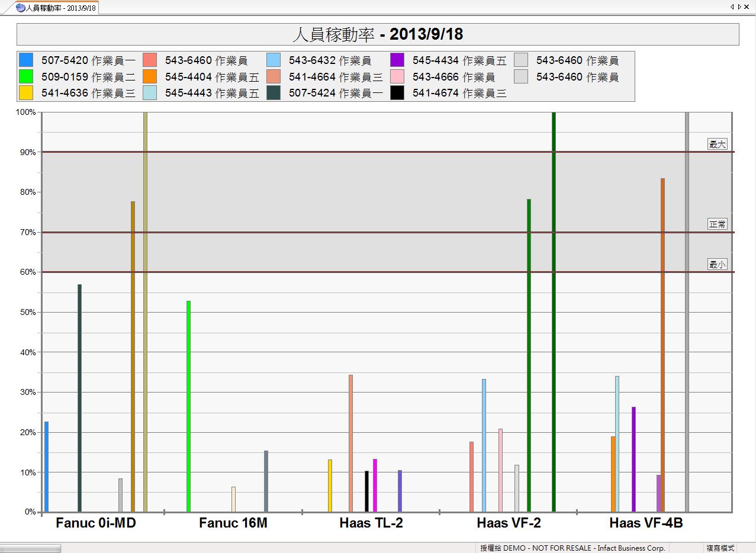Click the pie-chart icon on the document tab
The height and width of the screenshot is (553, 756).
[x=21, y=8]
